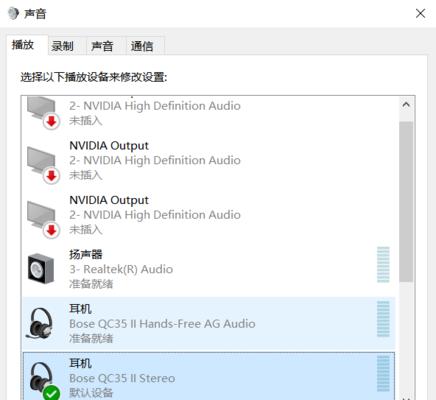Select 3- Realtek(R) Audio entry text
Image resolution: width=436 pixels, height=400 pixels.
121,269
